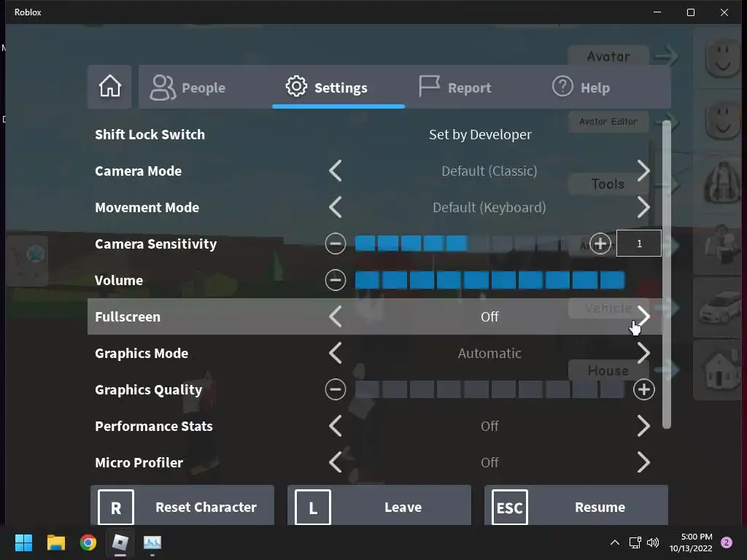Image resolution: width=747 pixels, height=560 pixels.
Task: Click left arrow for Camera Mode
Action: click(336, 171)
